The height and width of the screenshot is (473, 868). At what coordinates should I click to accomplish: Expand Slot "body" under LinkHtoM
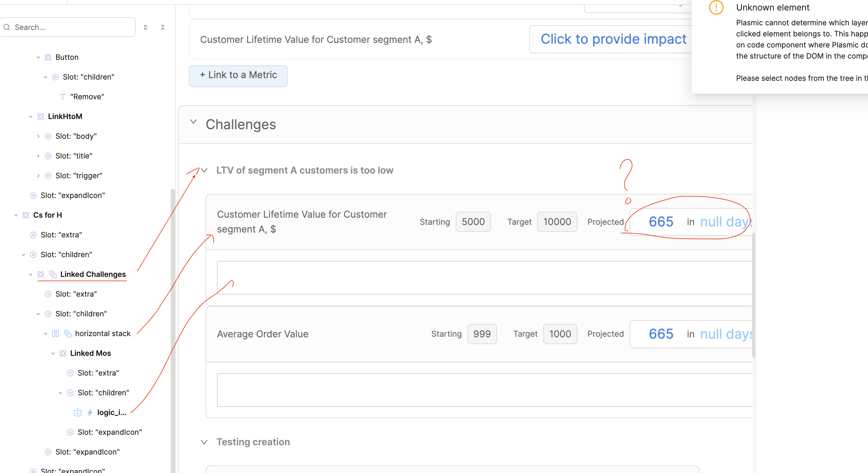(38, 136)
